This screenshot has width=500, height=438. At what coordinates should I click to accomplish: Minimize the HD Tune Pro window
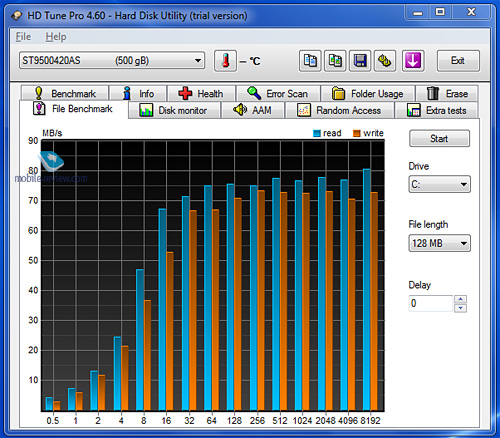418,12
